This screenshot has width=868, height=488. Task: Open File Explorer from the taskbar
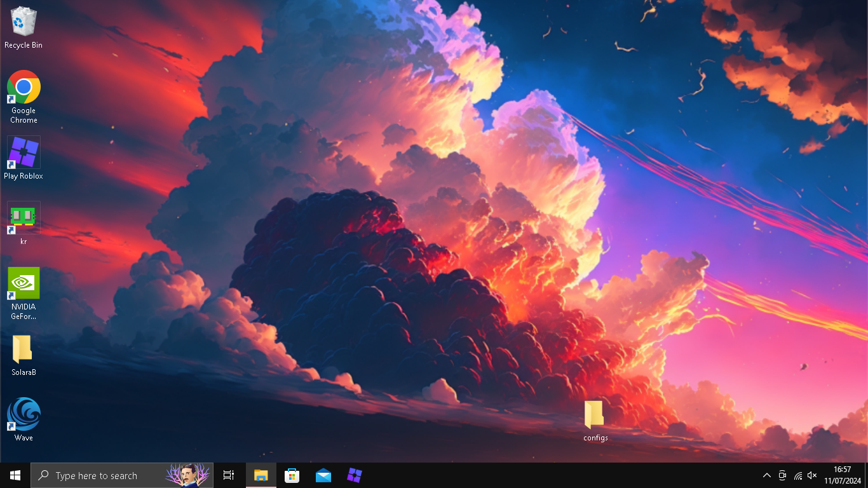coord(261,475)
